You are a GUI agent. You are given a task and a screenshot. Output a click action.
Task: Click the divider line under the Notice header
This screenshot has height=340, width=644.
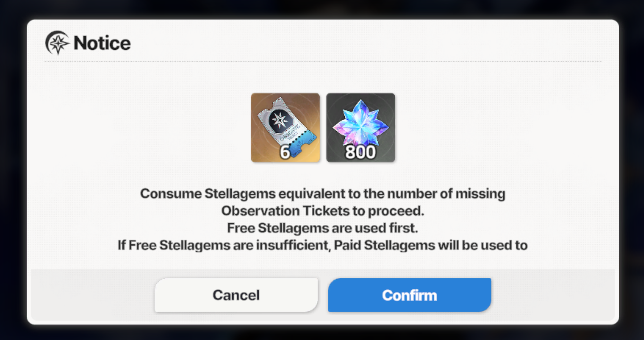(323, 61)
